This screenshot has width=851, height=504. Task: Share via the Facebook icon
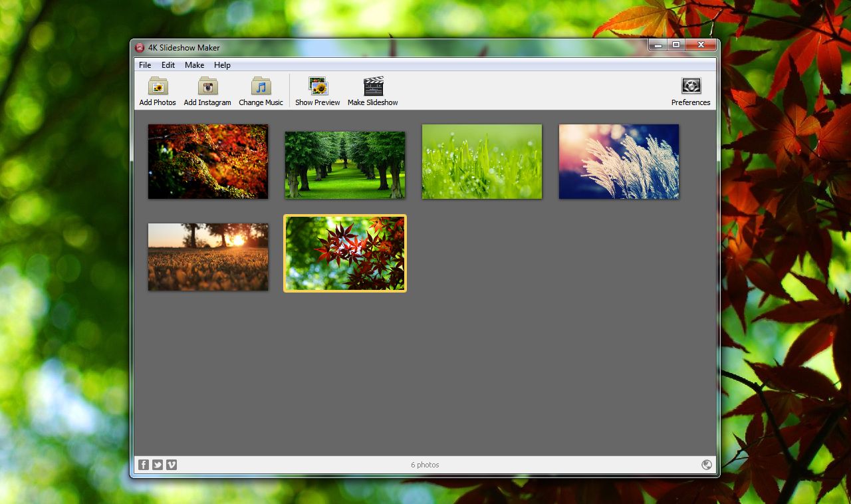point(144,465)
